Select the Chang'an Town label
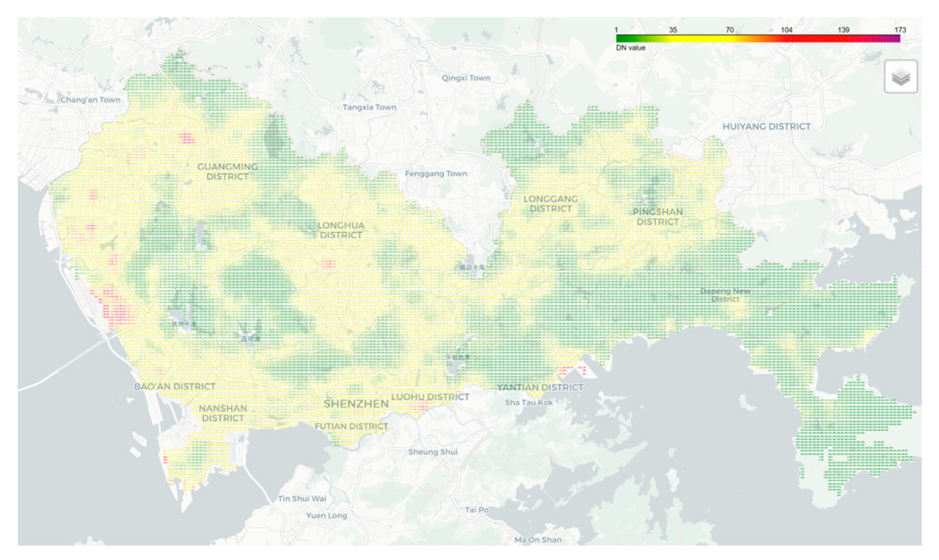939x560 pixels. coord(90,100)
